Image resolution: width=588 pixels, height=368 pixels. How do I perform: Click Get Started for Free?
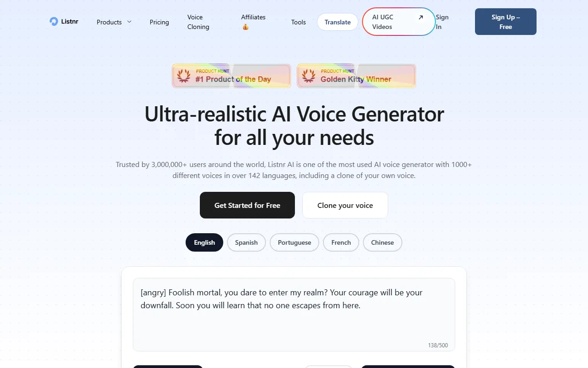coord(247,205)
